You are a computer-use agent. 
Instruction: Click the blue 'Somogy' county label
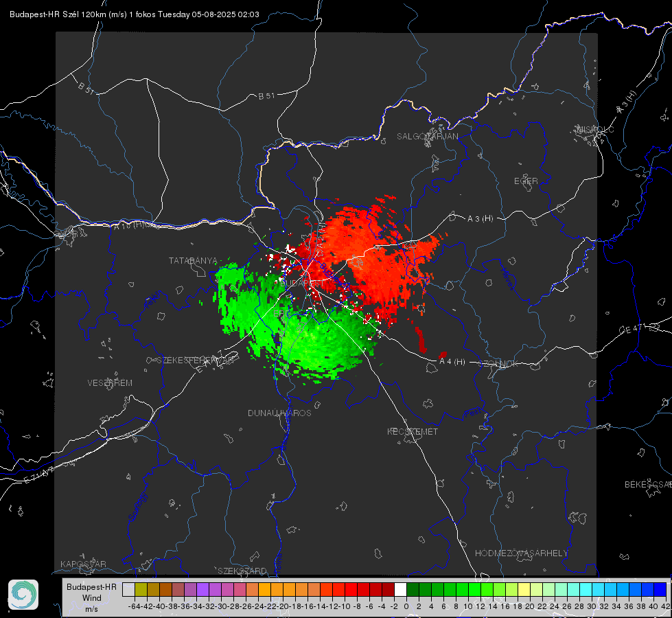[x=137, y=507]
